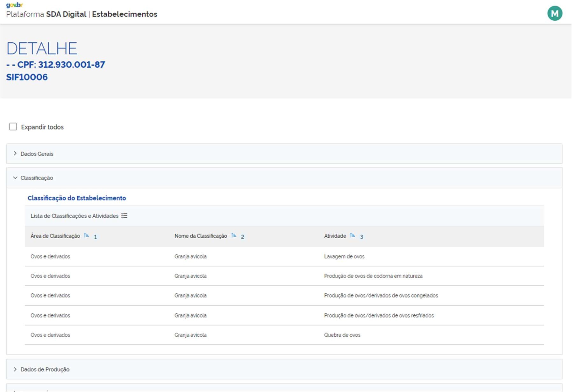
Task: Sort by Área de Classificação icon
Action: tap(86, 236)
